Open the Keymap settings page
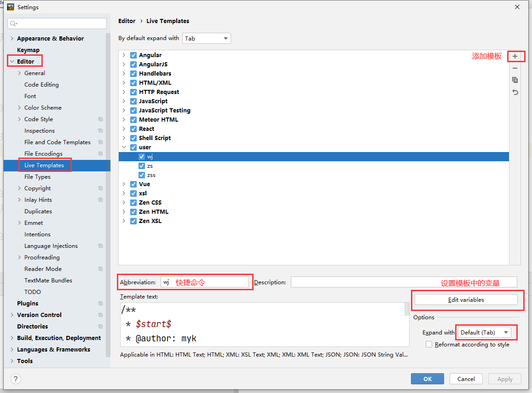This screenshot has height=393, width=532. [x=28, y=50]
